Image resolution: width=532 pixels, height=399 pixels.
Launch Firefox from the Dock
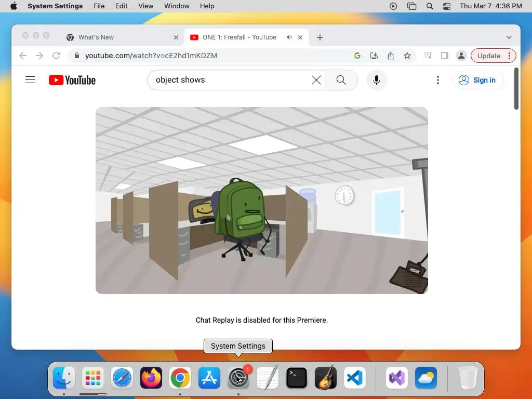(x=151, y=378)
